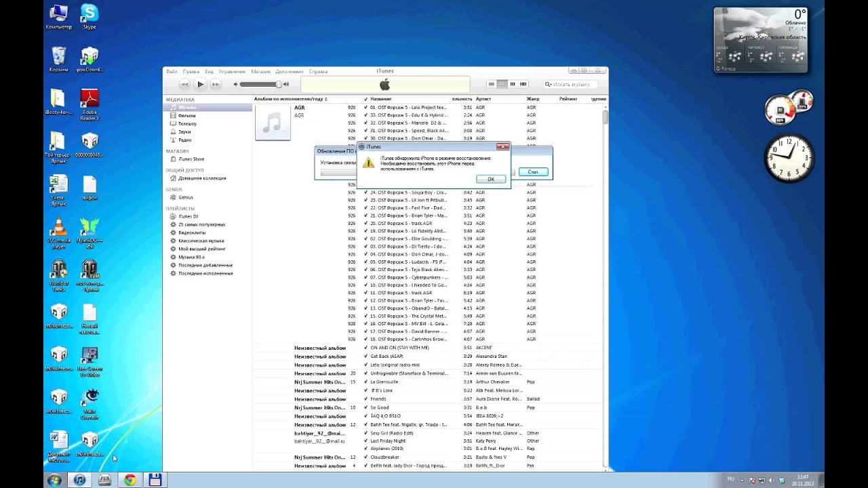The width and height of the screenshot is (868, 488).
Task: Click the previous track rewind button
Action: point(184,84)
